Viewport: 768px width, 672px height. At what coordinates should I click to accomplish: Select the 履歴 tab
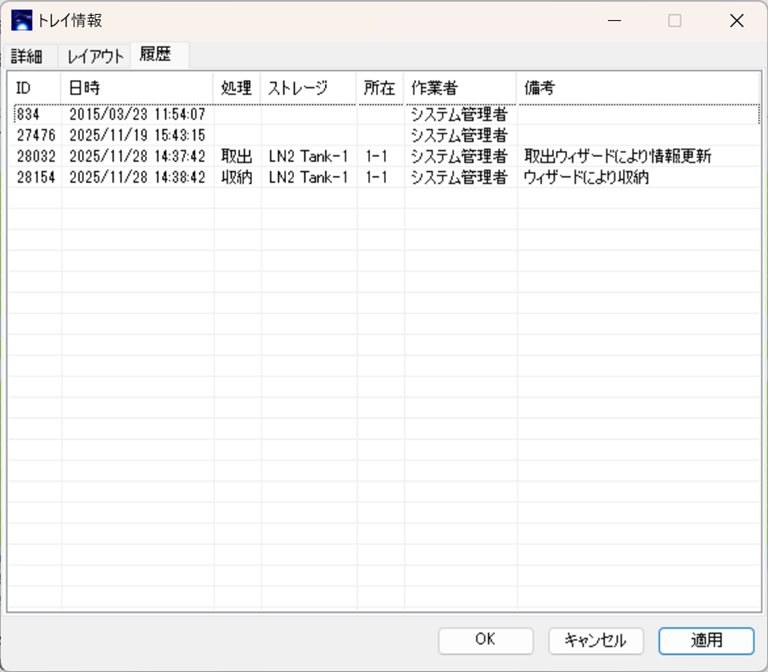point(156,55)
